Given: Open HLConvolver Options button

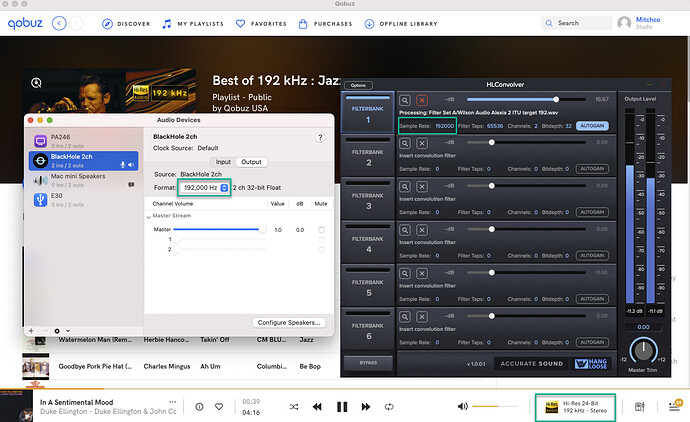Looking at the screenshot, I should pyautogui.click(x=358, y=85).
